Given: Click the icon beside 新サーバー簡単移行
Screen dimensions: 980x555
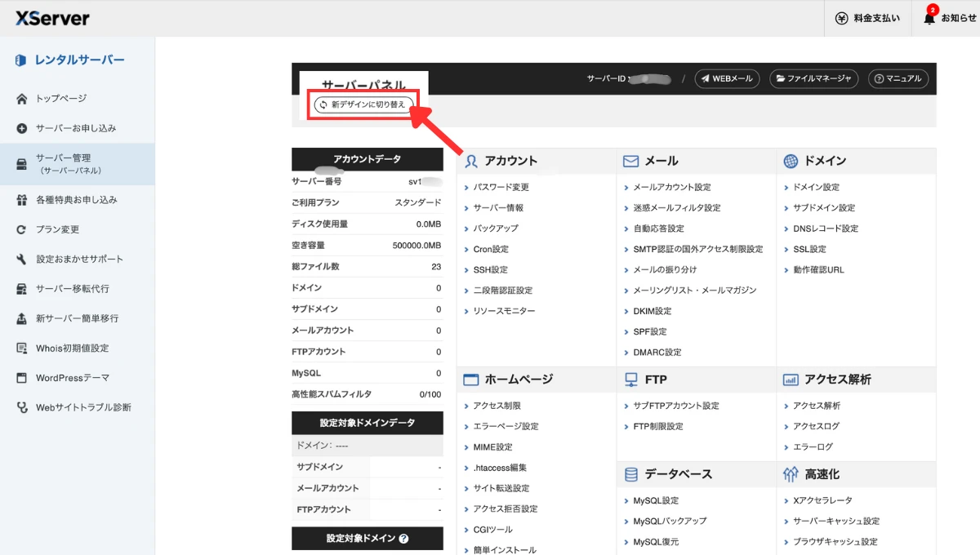Looking at the screenshot, I should 22,318.
